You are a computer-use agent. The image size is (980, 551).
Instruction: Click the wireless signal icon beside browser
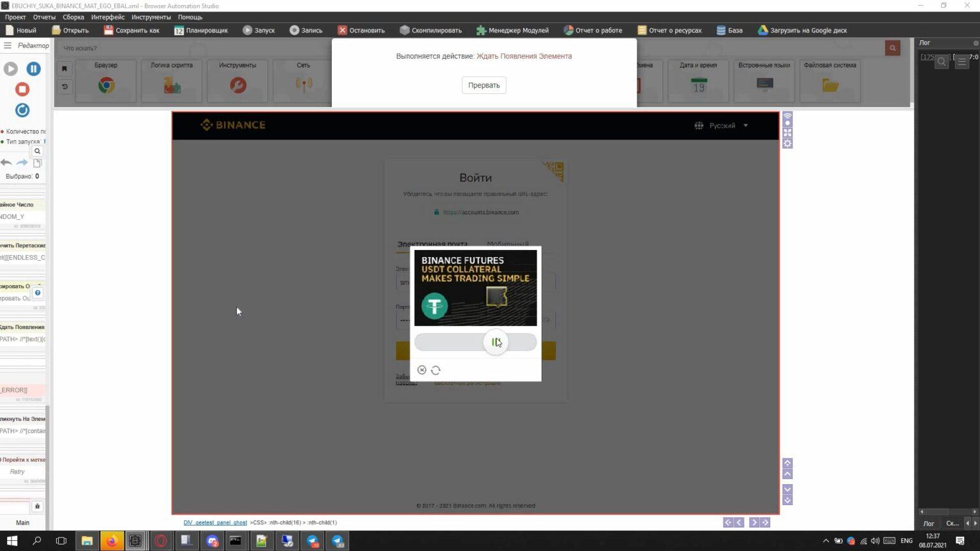[787, 119]
